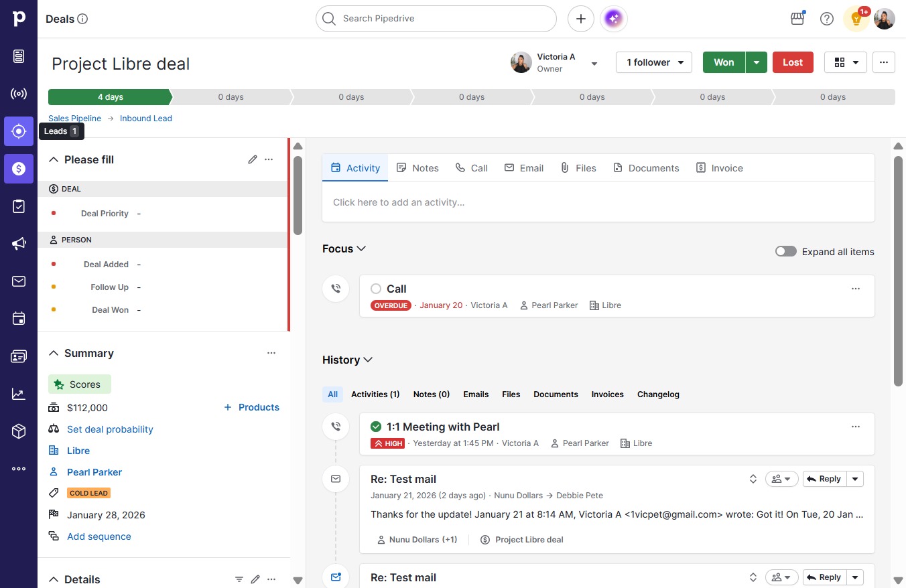This screenshot has height=588, width=906.
Task: Click the left panel scrollbar
Action: pos(298,194)
